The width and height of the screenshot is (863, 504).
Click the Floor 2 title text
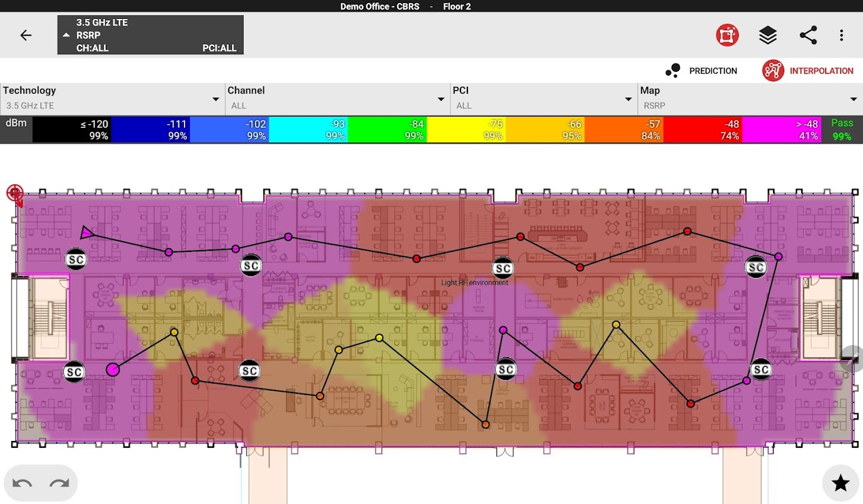pos(457,6)
